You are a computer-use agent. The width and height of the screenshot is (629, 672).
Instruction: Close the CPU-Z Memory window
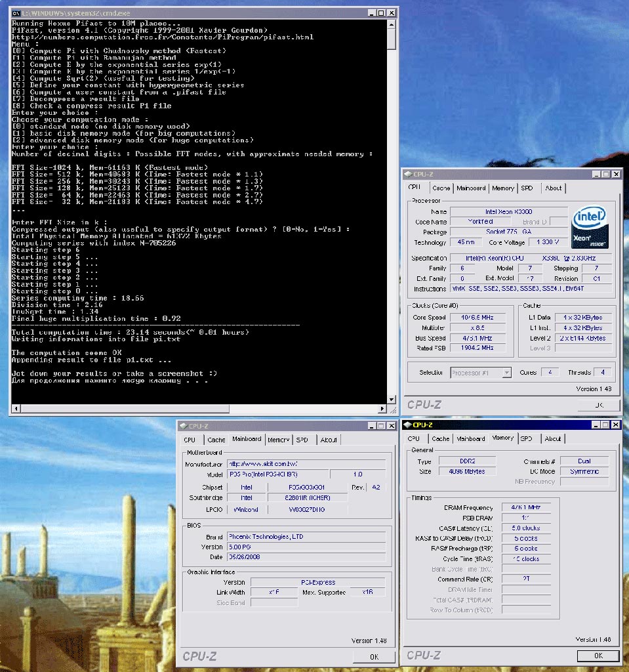tap(615, 425)
